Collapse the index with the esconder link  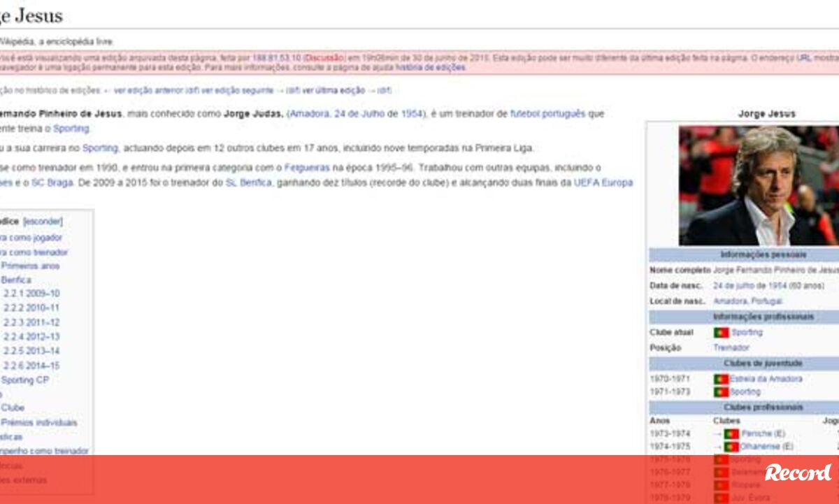[43, 222]
